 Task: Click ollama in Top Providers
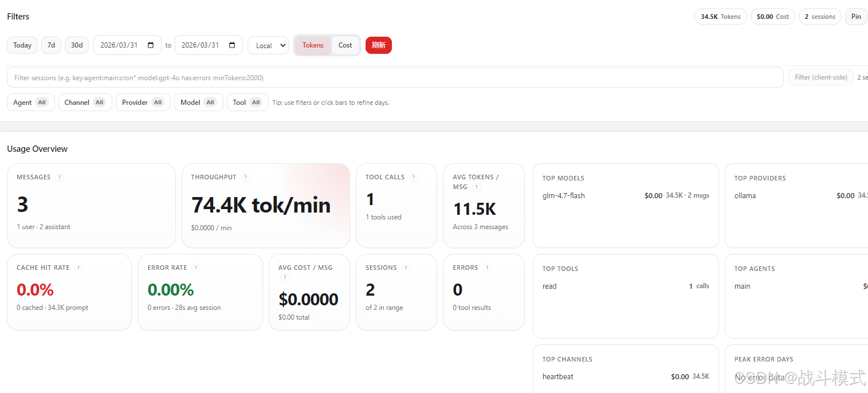pos(745,196)
